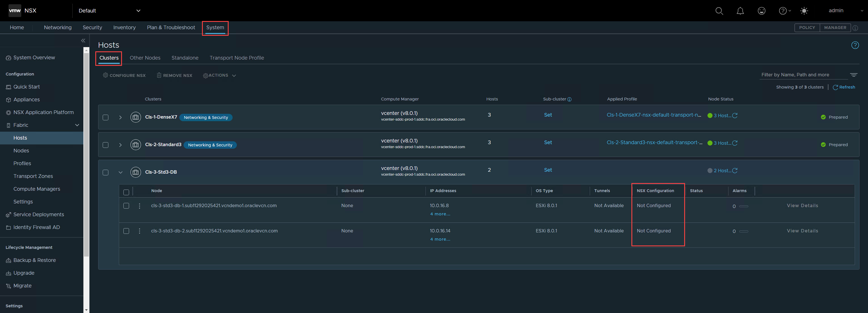The image size is (868, 313).
Task: Select the checkbox for cls-3-std3-db-1 node
Action: click(x=126, y=205)
